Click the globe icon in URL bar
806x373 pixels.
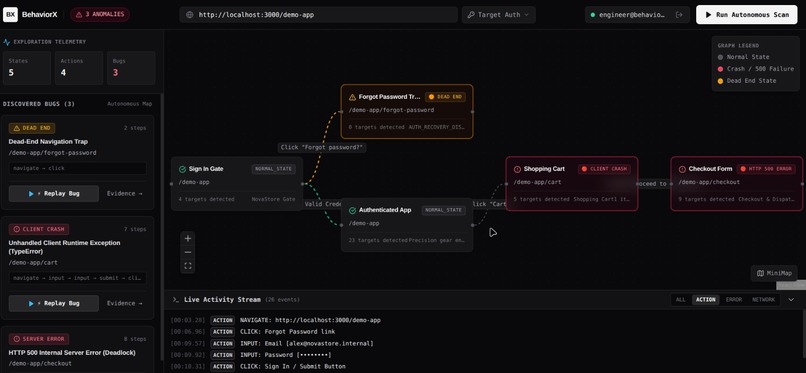(x=190, y=15)
